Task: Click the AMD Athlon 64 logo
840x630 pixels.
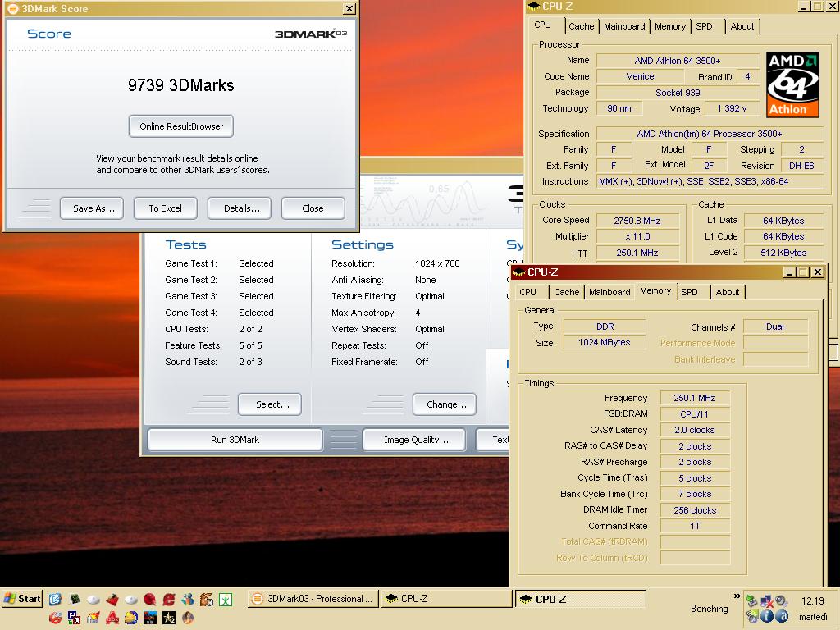Action: pyautogui.click(x=792, y=84)
